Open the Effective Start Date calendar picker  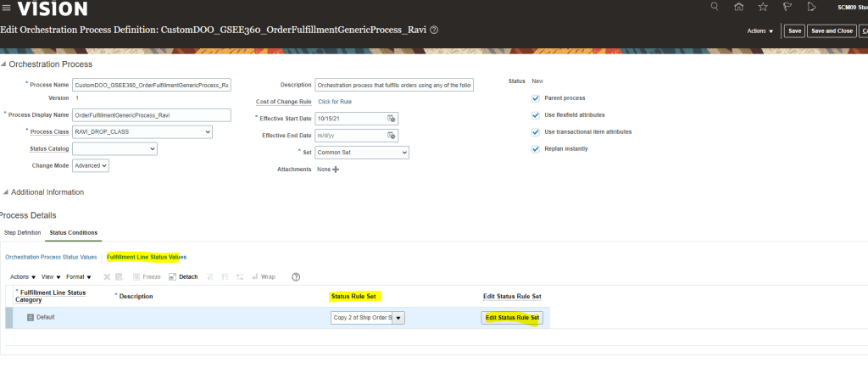(x=392, y=118)
